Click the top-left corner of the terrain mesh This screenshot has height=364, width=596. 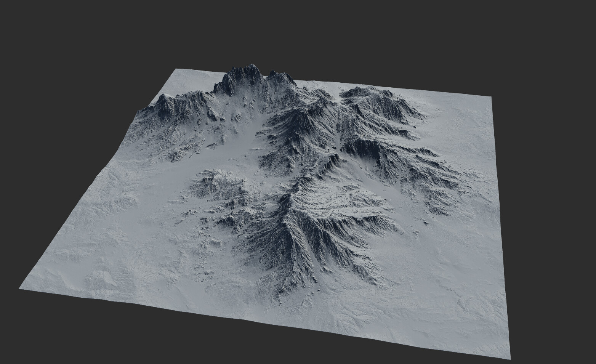176,70
